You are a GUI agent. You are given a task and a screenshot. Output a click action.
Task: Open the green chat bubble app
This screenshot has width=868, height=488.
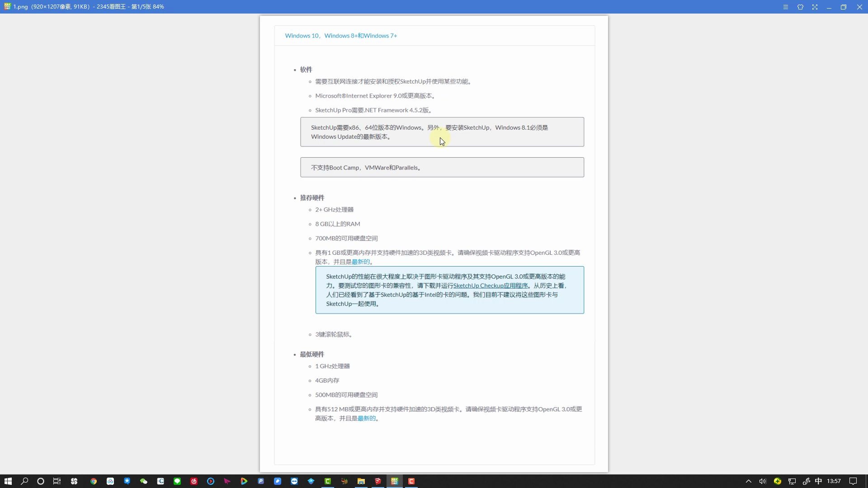(x=177, y=481)
